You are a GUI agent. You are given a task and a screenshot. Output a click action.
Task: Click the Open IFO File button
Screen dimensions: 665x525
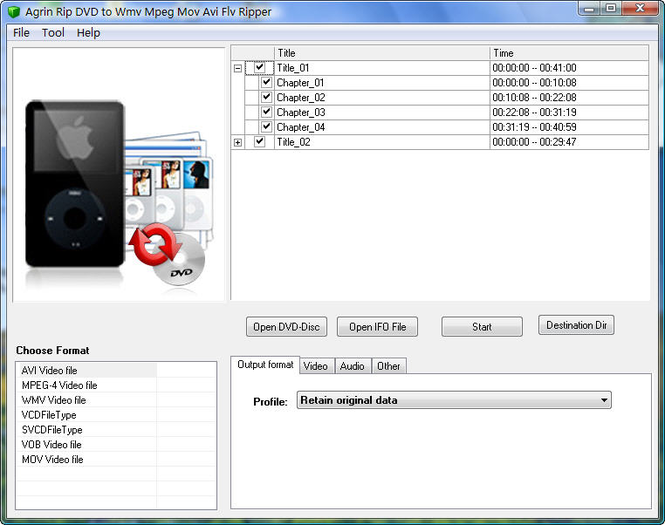tap(377, 327)
